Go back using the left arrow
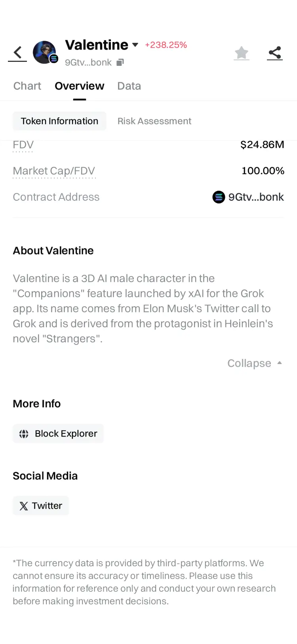This screenshot has width=297, height=644. [x=17, y=52]
